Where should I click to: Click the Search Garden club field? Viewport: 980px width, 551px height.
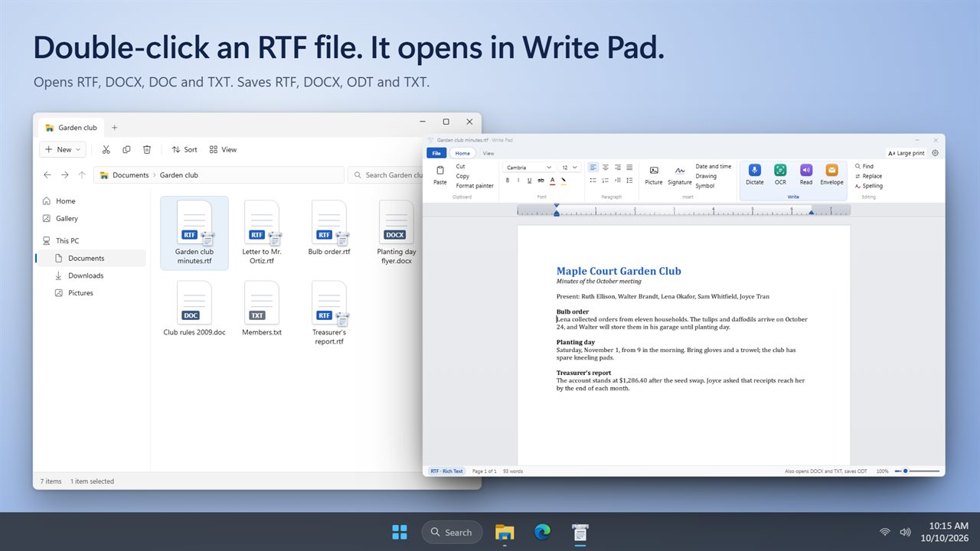(x=386, y=175)
